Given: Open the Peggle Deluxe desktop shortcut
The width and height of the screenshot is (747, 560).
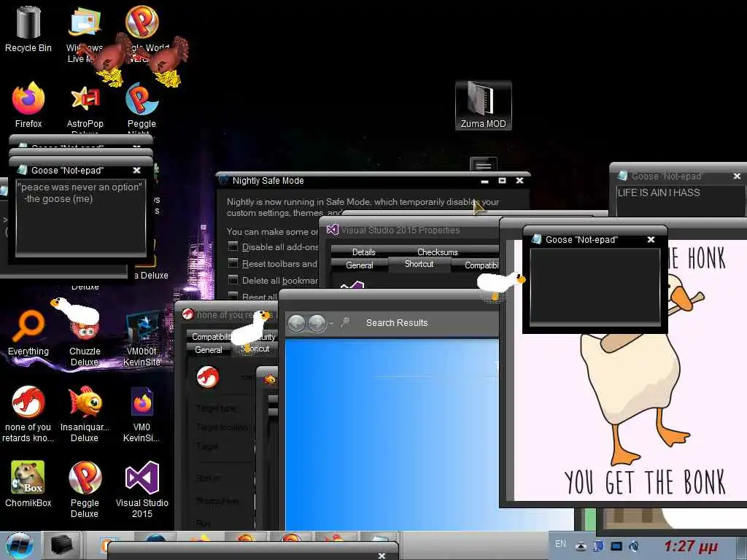Looking at the screenshot, I should 85,489.
